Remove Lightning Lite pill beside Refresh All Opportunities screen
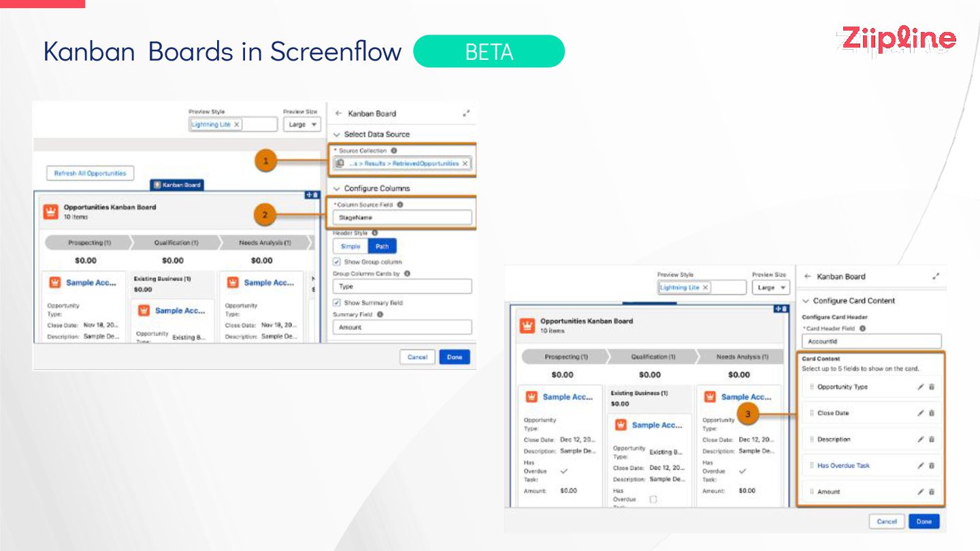980x551 pixels. click(x=237, y=124)
